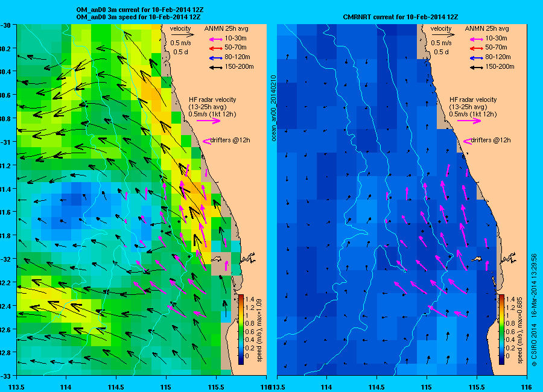The height and width of the screenshot is (392, 543).
Task: Click the '0.8' tick on right color bar
Action: tap(510, 324)
